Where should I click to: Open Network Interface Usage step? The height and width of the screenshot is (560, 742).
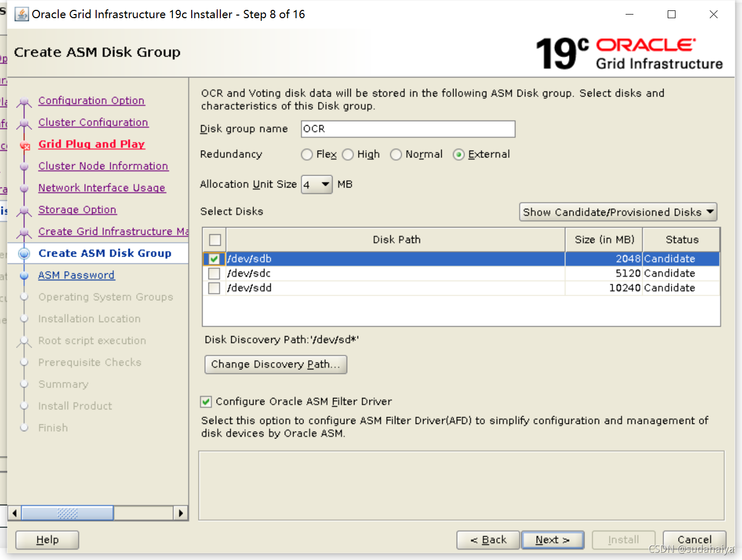click(x=102, y=188)
